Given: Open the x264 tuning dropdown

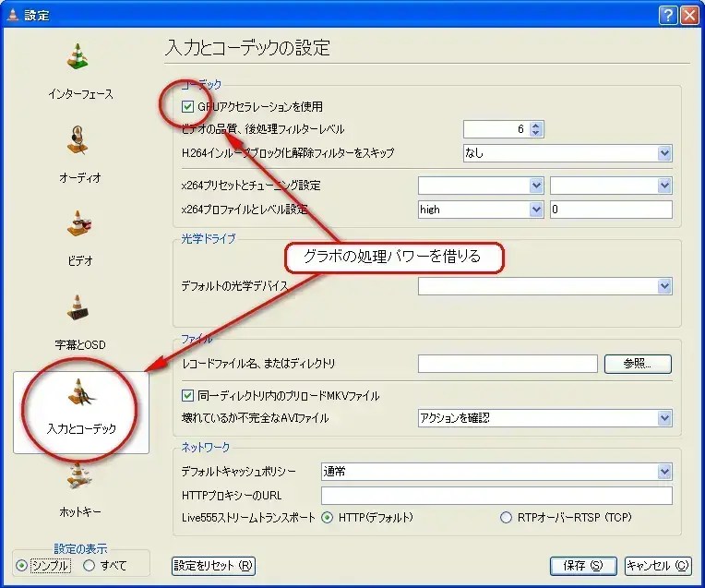Looking at the screenshot, I should [611, 186].
